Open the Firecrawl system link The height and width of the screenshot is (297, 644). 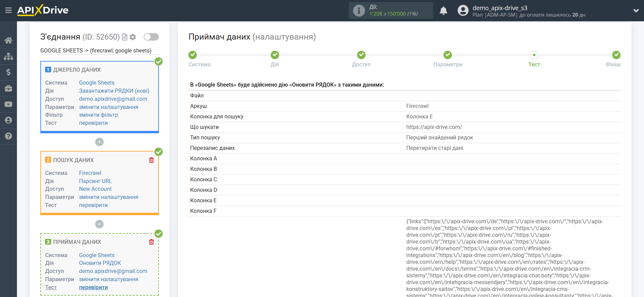90,173
